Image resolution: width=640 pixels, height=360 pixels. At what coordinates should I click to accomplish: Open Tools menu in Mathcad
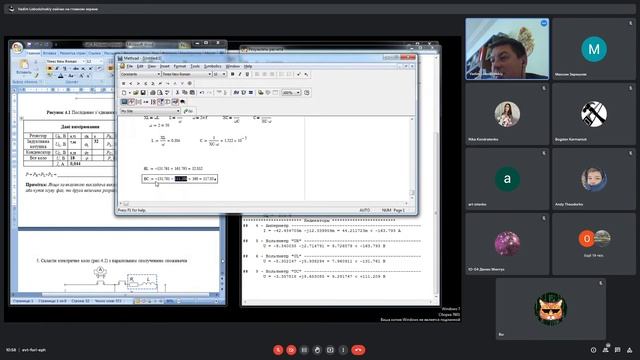(x=196, y=66)
